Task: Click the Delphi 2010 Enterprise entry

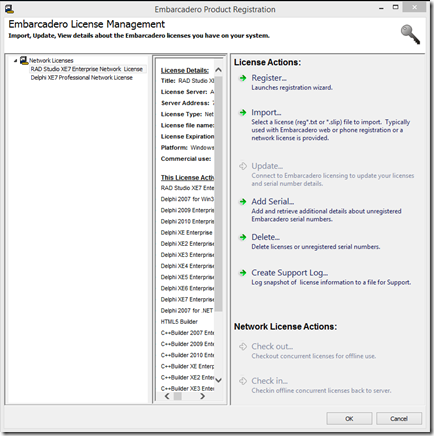Action: click(187, 221)
